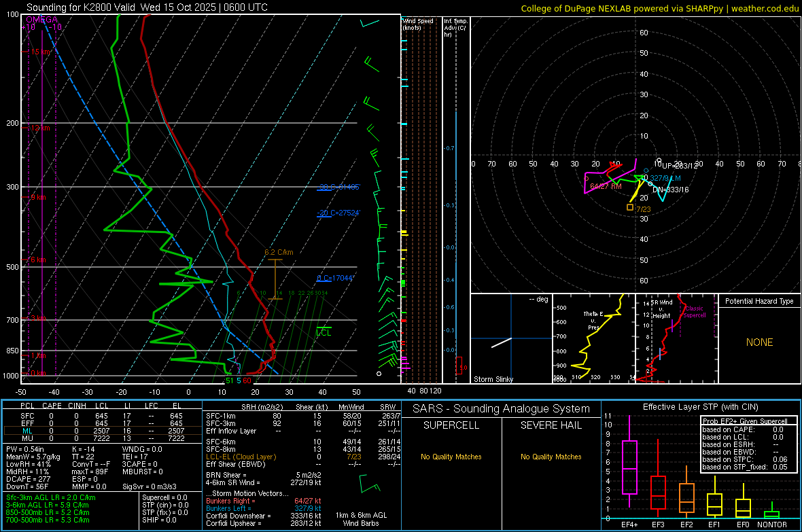The height and width of the screenshot is (532, 802).
Task: Click the SARS - Sounding Analogue System header
Action: pyautogui.click(x=502, y=409)
